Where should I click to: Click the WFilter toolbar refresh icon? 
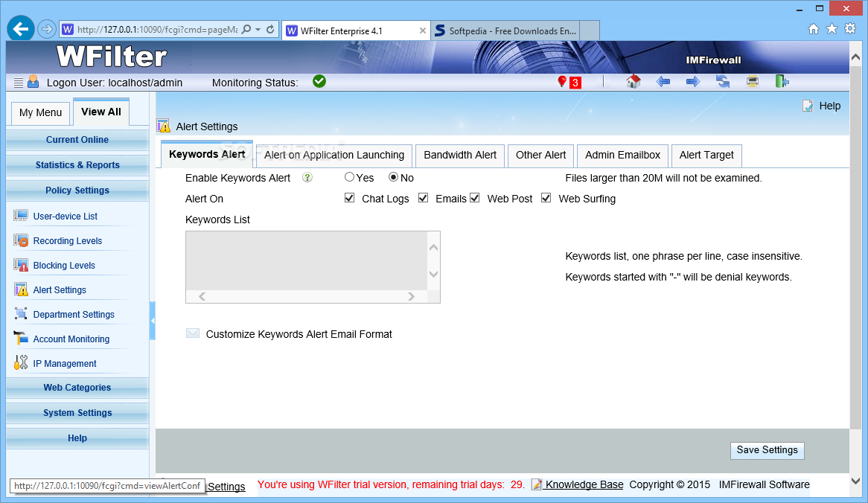point(722,82)
